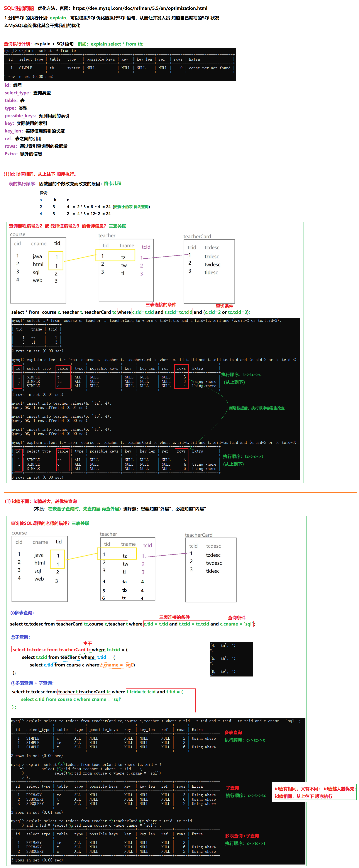This screenshot has width=359, height=868.
Task: Click the 新增数据后，执行顺序会发生改变 annotation
Action: pyautogui.click(x=257, y=408)
